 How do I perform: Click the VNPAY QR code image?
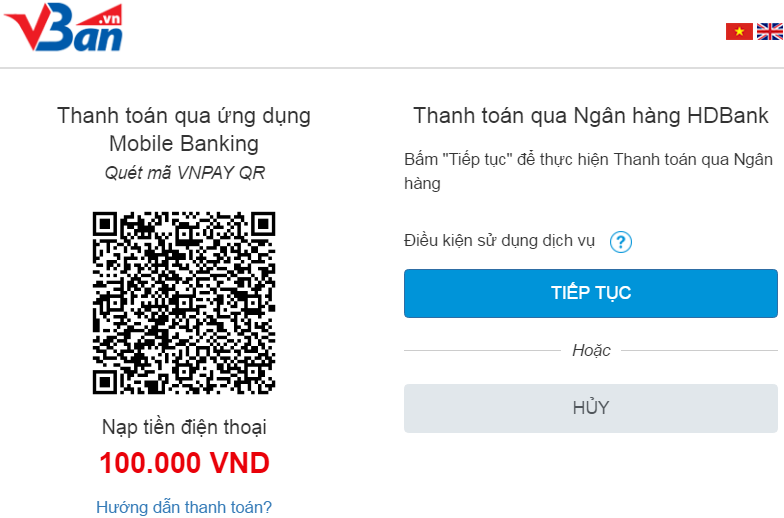tap(184, 303)
